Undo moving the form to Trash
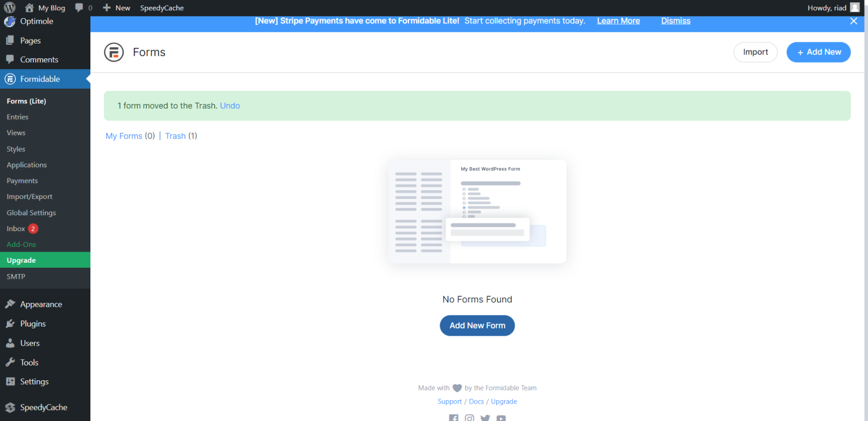Image resolution: width=868 pixels, height=421 pixels. click(229, 105)
